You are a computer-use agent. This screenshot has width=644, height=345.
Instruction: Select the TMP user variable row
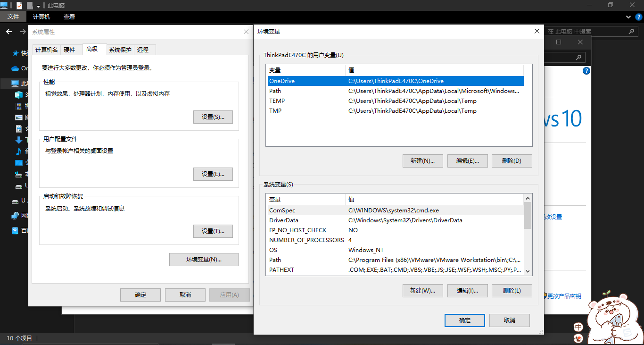396,110
